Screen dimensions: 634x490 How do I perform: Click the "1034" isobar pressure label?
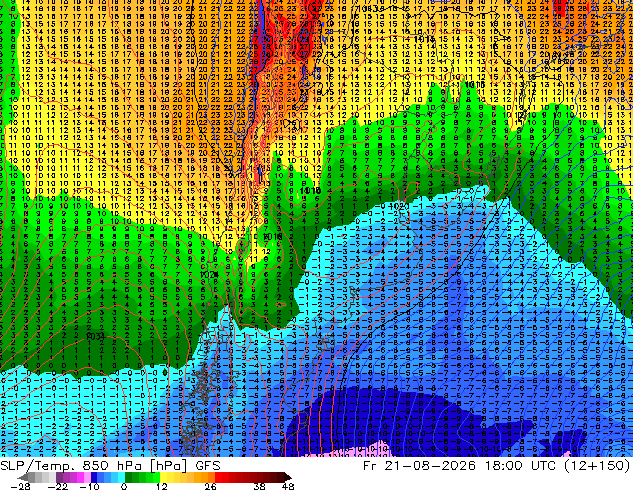(x=95, y=336)
